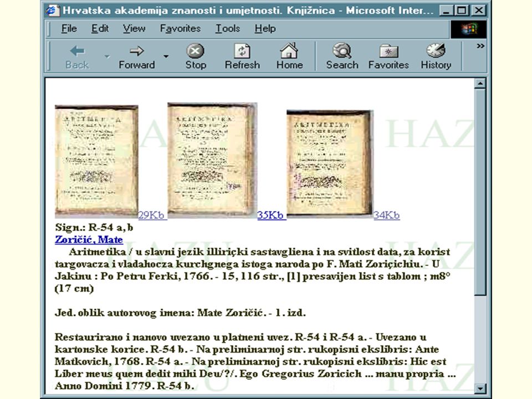532x399 pixels.
Task: Click the Back arrow toolbar icon
Action: point(77,51)
